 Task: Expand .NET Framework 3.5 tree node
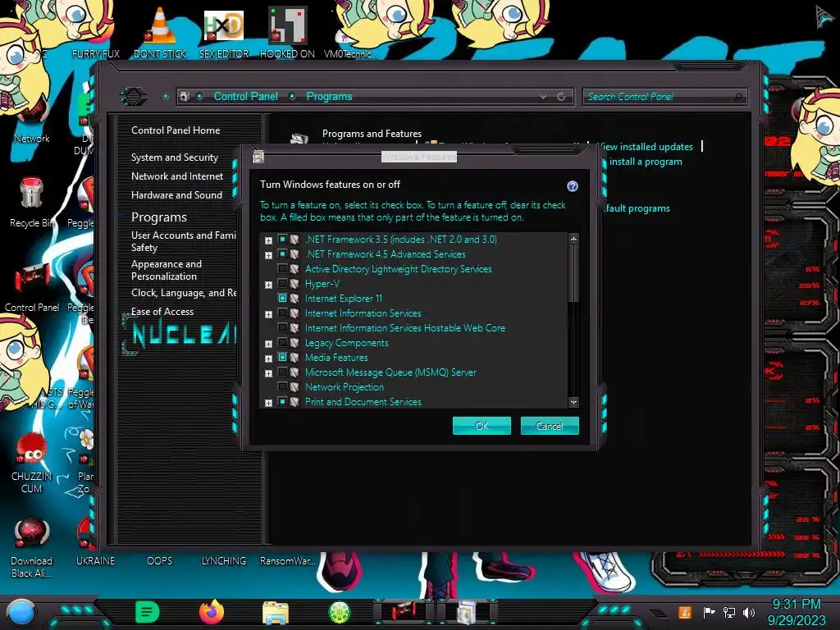(268, 240)
